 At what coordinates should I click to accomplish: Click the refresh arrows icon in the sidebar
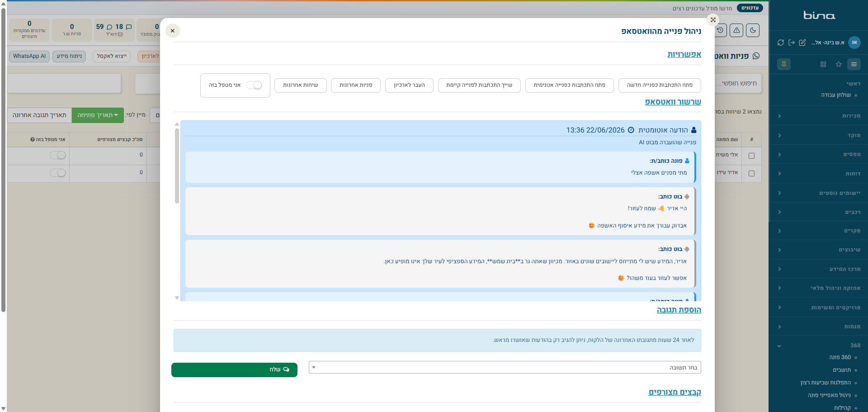coord(781,43)
